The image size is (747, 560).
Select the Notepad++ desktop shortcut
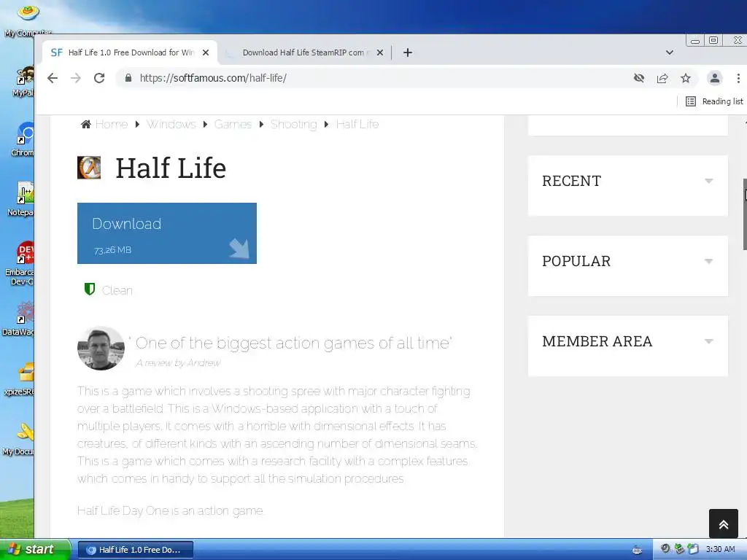pyautogui.click(x=21, y=200)
